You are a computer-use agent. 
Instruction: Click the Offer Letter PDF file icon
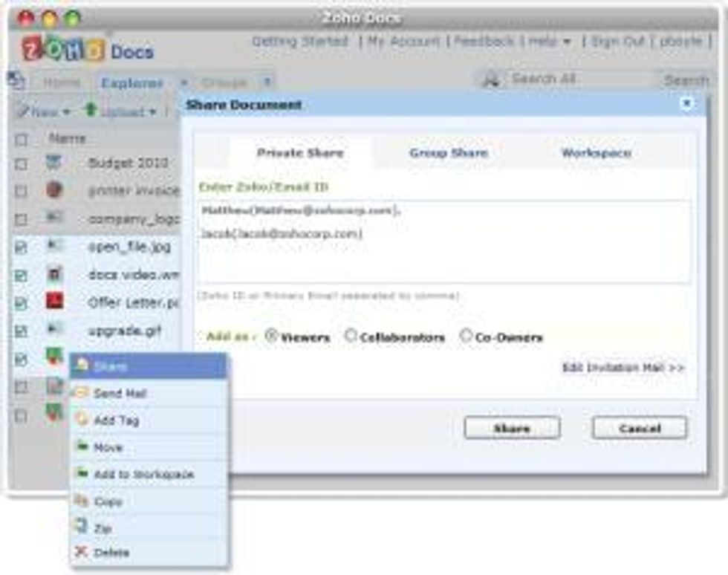54,302
